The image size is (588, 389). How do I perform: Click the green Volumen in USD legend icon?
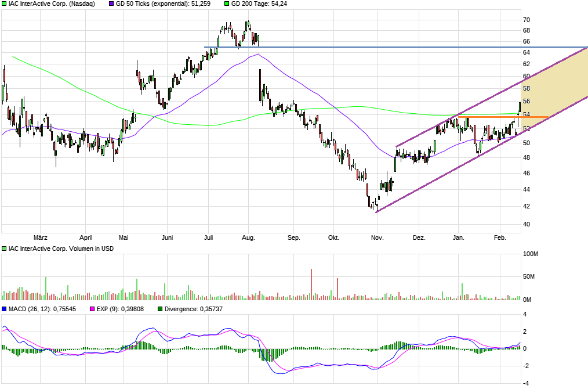[3, 248]
